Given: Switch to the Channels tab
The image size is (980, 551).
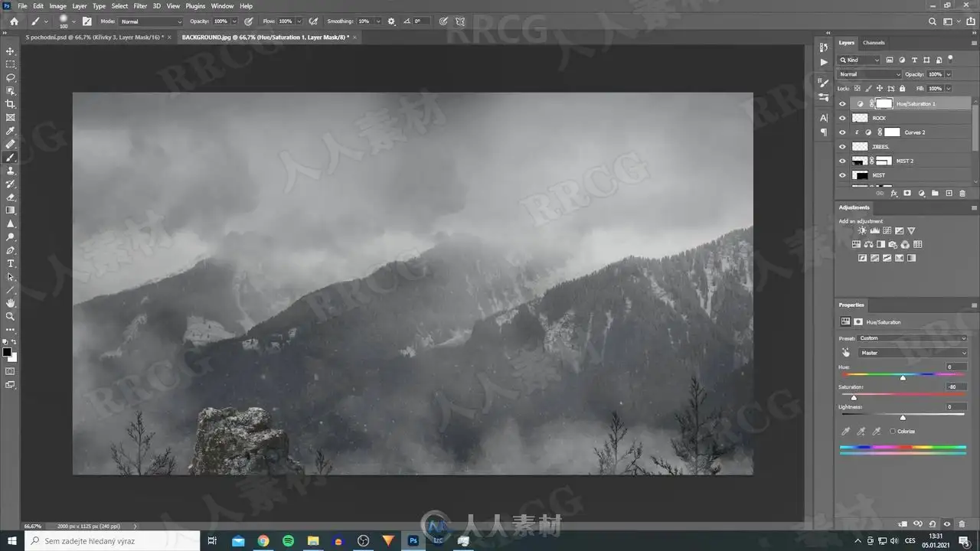Looking at the screenshot, I should point(874,43).
